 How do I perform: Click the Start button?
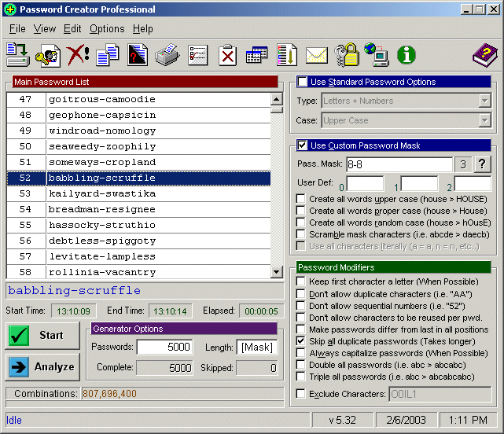coord(42,336)
